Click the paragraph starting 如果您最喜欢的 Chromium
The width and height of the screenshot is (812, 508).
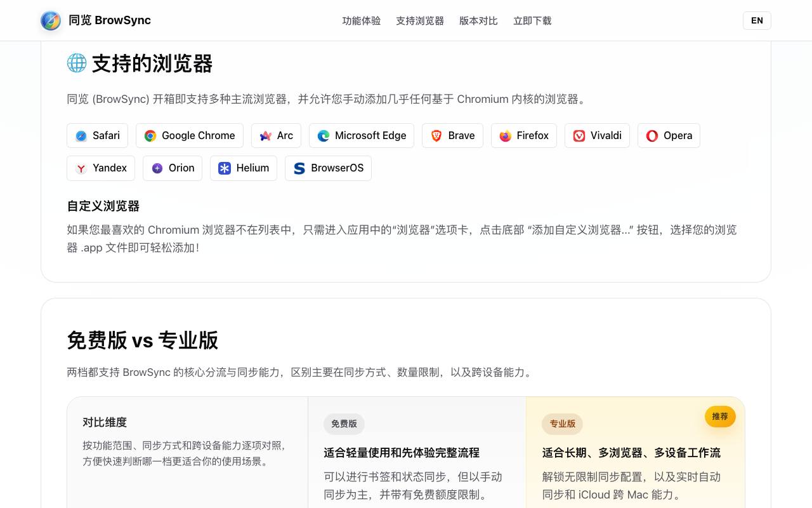(402, 239)
